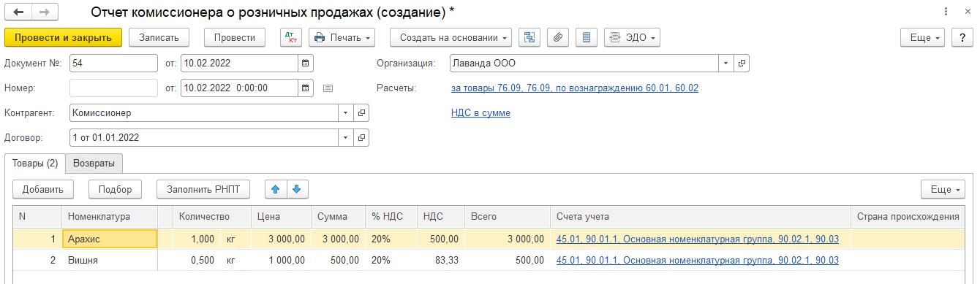Select price cell 1 000,00
This screenshot has width=980, height=284.
pos(281,260)
